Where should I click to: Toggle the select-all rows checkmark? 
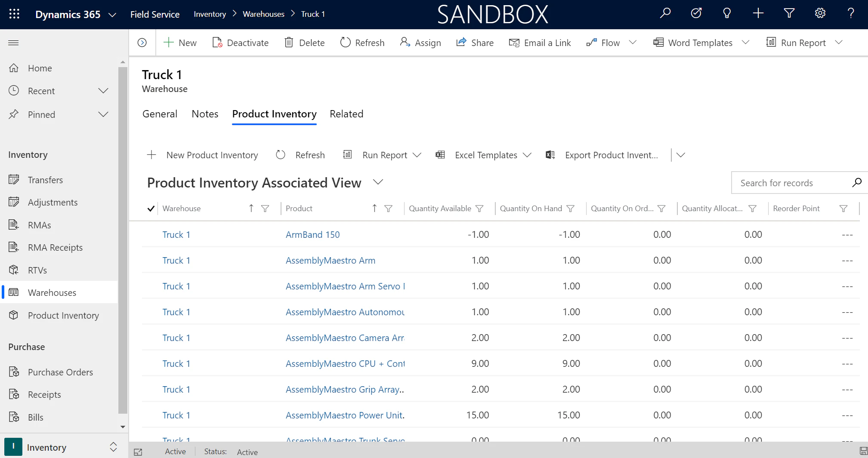coord(151,209)
